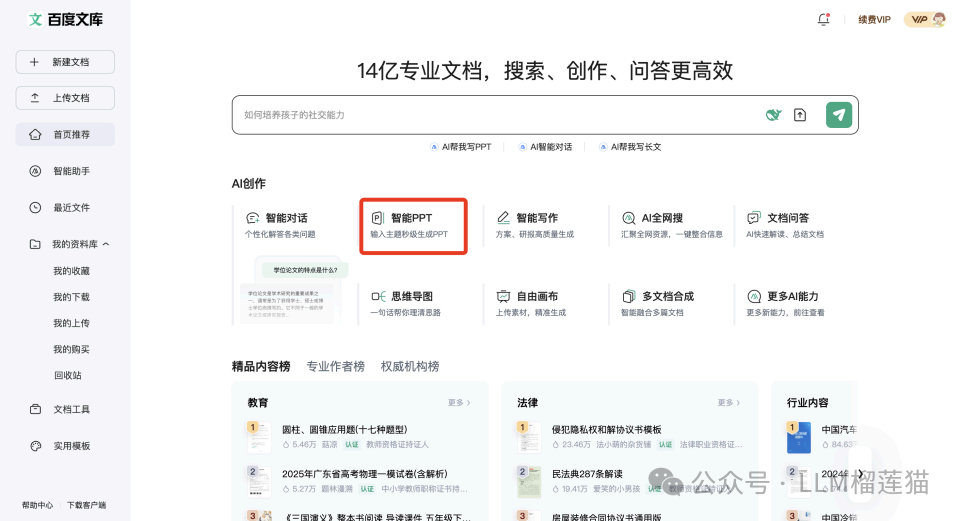Open document 圆柱、圆锥应用题(十七种题型)
The width and height of the screenshot is (960, 521).
coord(345,430)
